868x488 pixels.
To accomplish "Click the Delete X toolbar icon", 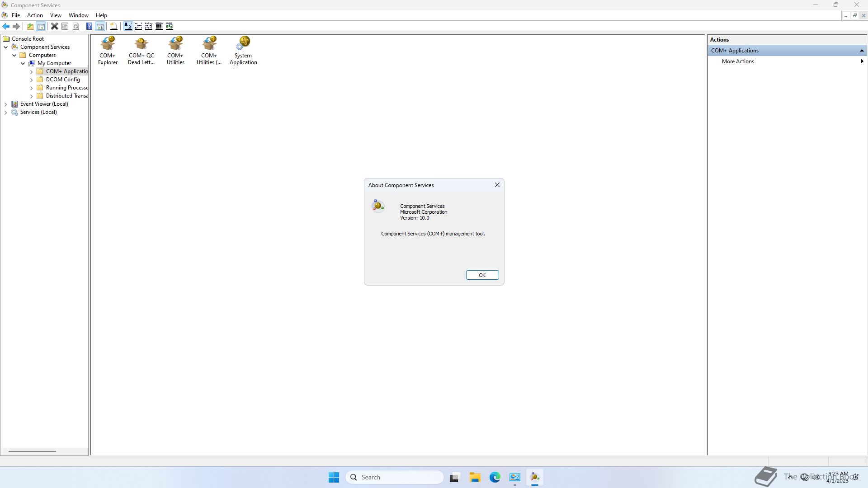I will 54,26.
